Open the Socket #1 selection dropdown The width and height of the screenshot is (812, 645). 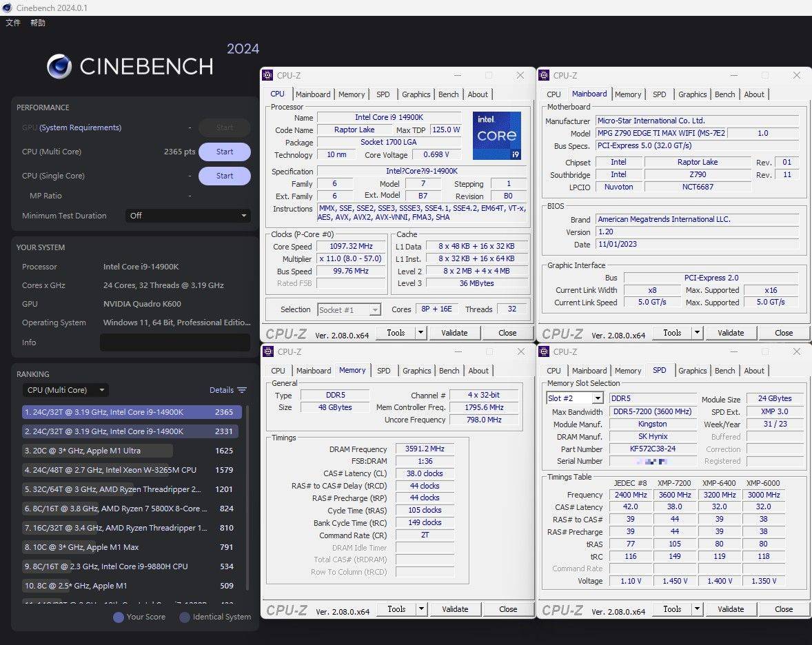349,309
